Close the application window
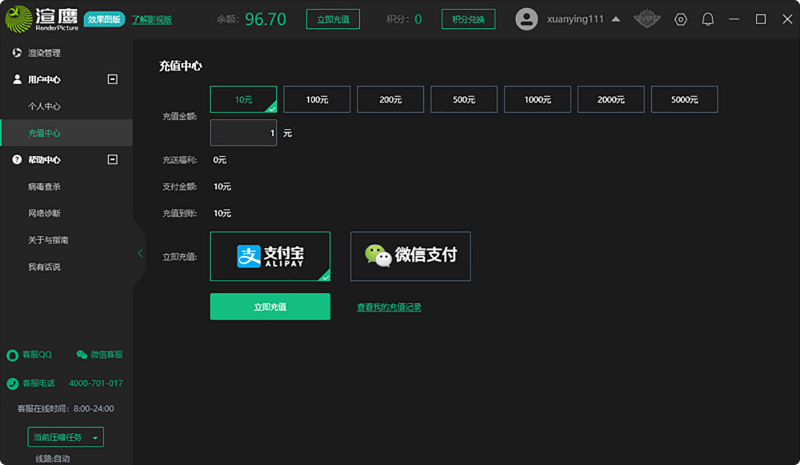Screen dimensions: 800x465 [787, 19]
